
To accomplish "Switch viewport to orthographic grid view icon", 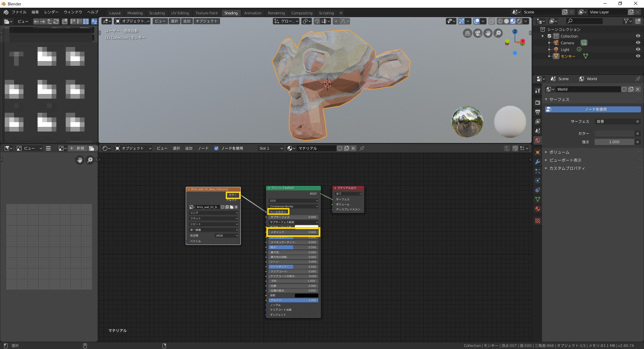I will point(467,33).
